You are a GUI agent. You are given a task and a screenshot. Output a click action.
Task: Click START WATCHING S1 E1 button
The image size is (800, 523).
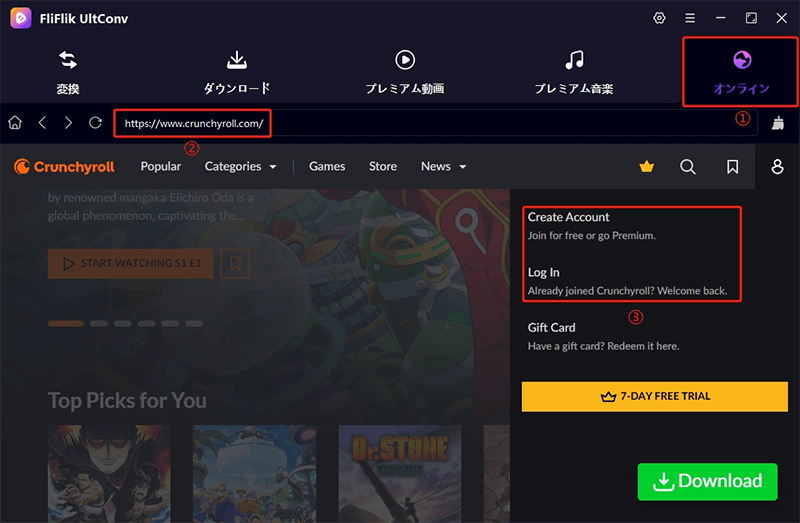131,263
